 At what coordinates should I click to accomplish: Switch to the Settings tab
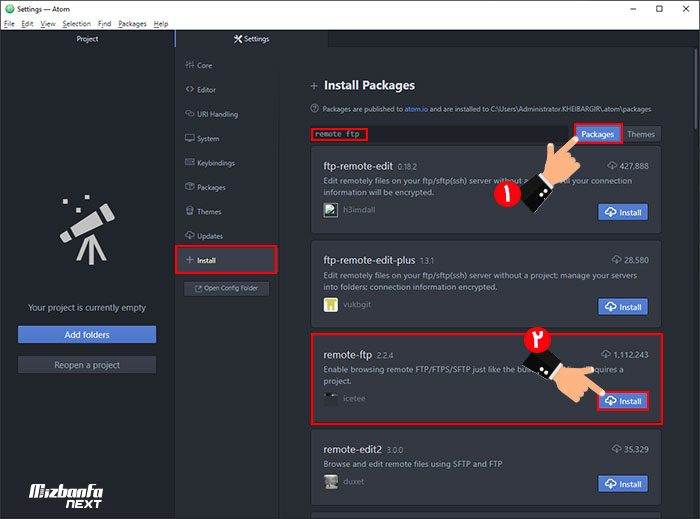click(251, 39)
